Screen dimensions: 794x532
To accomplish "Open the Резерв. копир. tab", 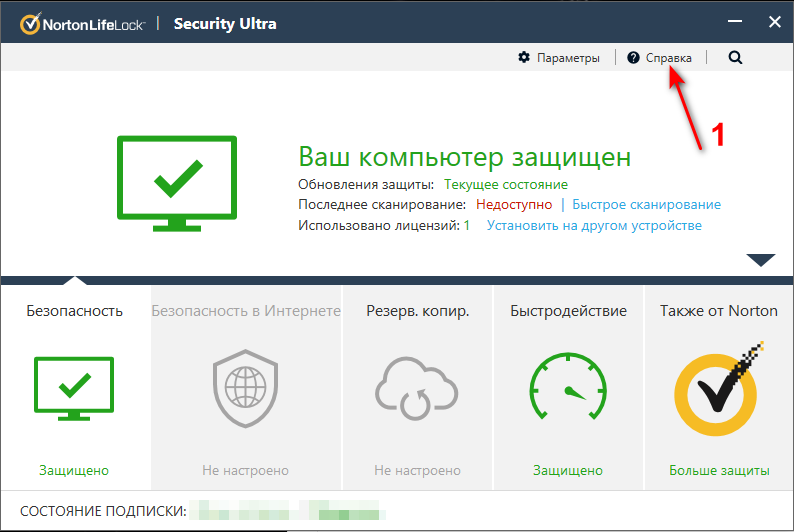I will [417, 311].
